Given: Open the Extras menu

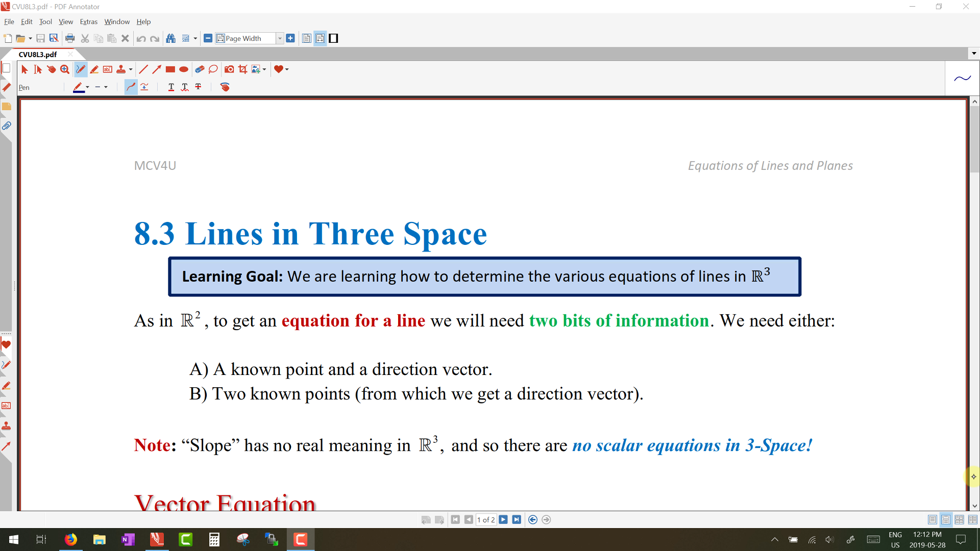Looking at the screenshot, I should click(x=88, y=21).
